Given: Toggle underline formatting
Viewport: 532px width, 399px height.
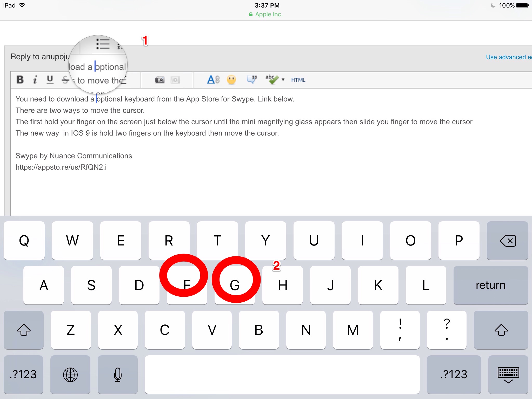Looking at the screenshot, I should (50, 79).
